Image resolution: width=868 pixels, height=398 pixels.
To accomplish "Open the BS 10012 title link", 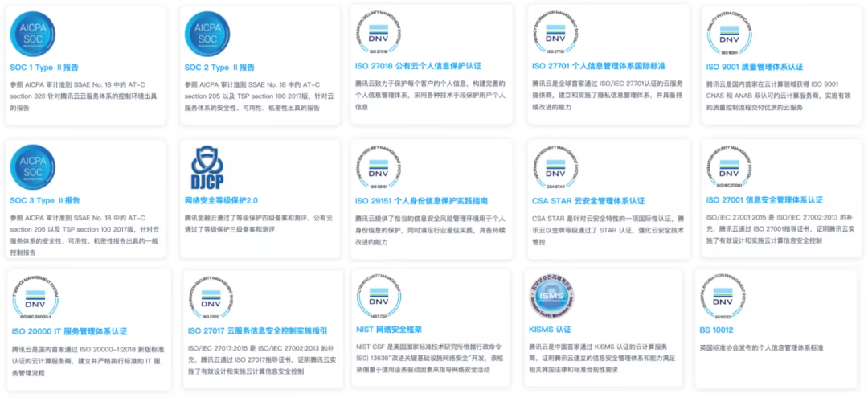I will [716, 330].
